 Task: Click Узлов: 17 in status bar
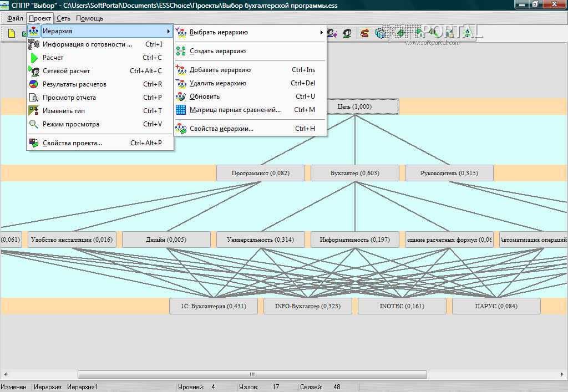[x=259, y=387]
